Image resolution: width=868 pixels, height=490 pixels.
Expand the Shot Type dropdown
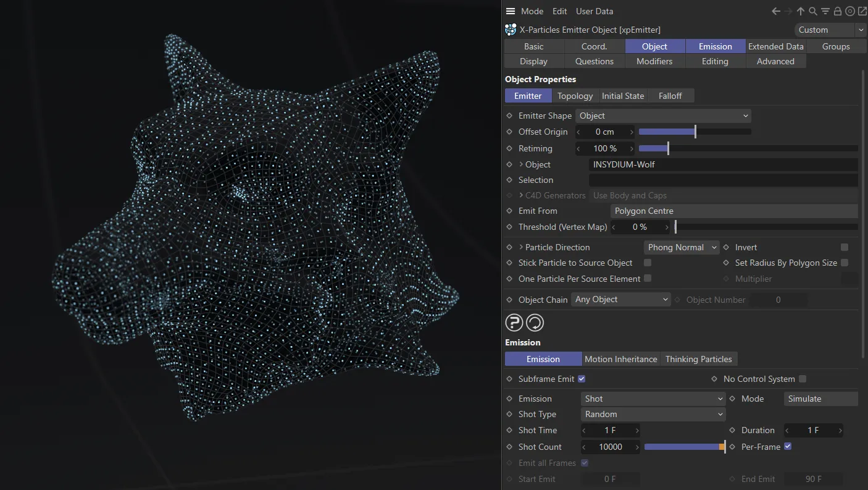[653, 414]
